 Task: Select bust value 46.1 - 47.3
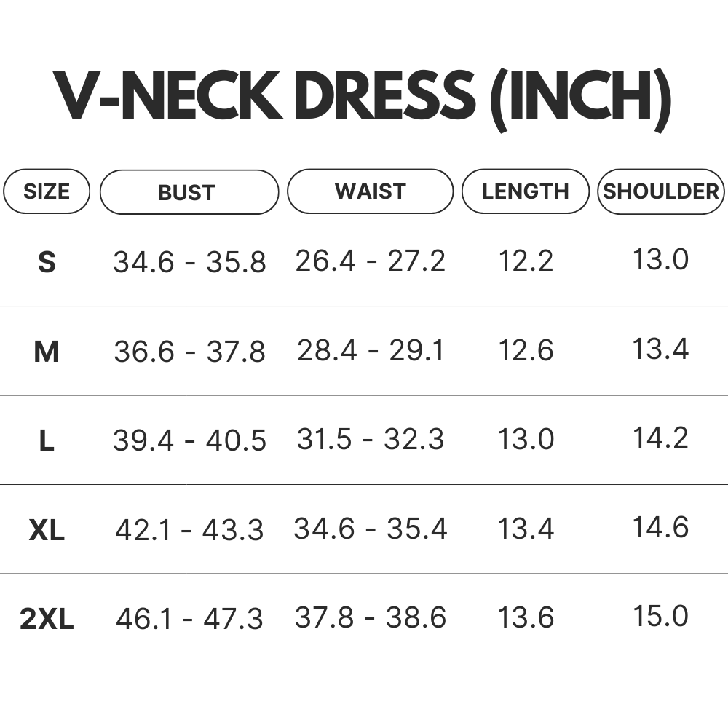(189, 619)
